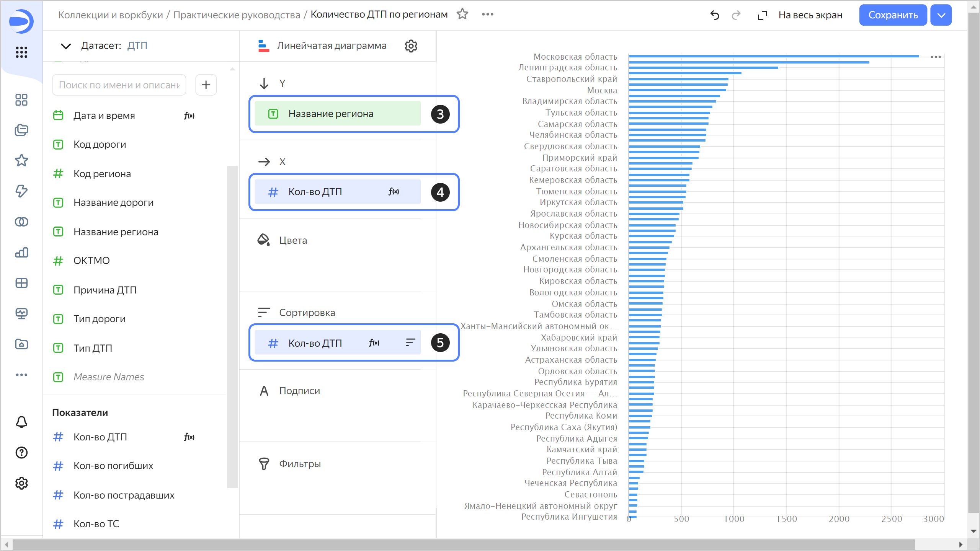Click the undo arrow icon
Screen dimensions: 980x551
tap(715, 15)
